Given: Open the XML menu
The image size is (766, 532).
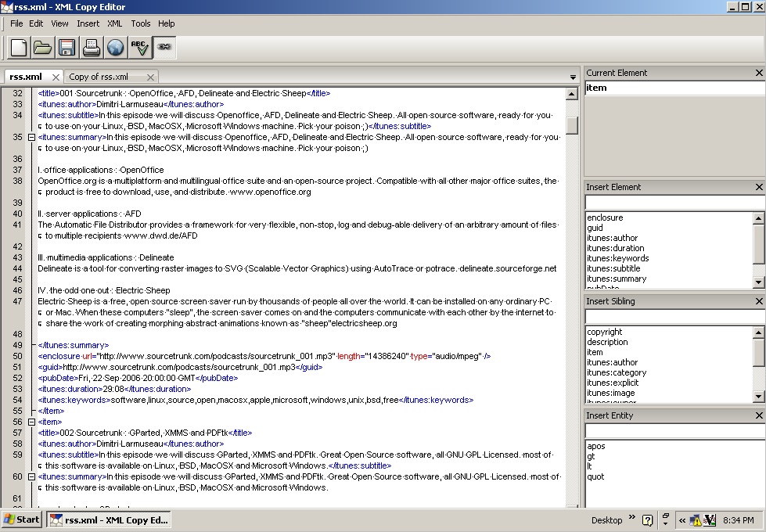Looking at the screenshot, I should 115,23.
